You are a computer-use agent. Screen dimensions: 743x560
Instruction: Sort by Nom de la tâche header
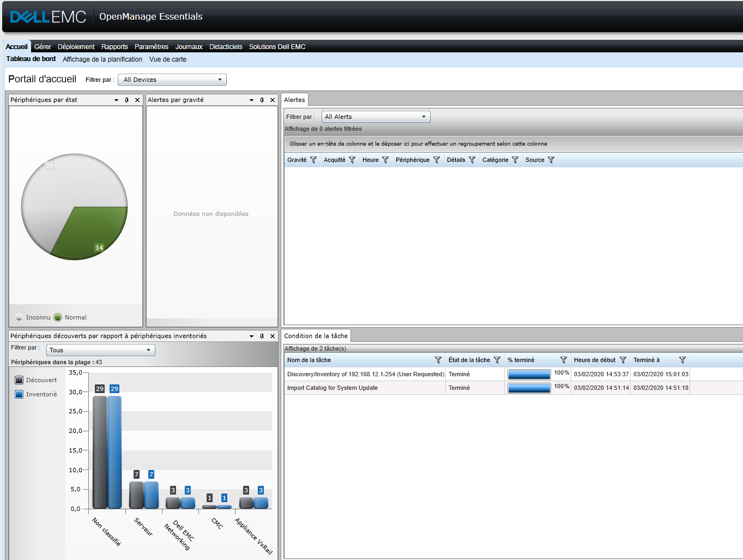pos(309,360)
